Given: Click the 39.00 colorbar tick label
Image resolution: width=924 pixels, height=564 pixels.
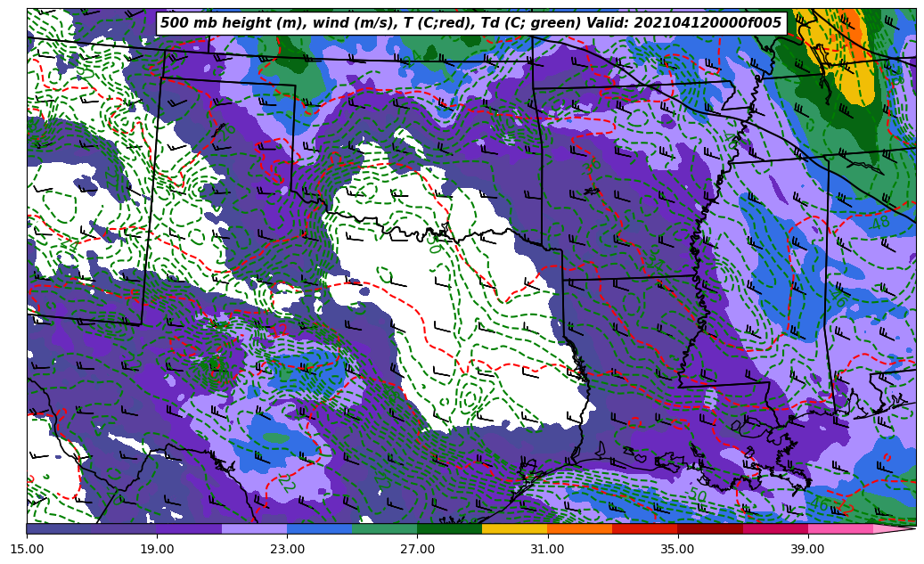Looking at the screenshot, I should coord(807,550).
